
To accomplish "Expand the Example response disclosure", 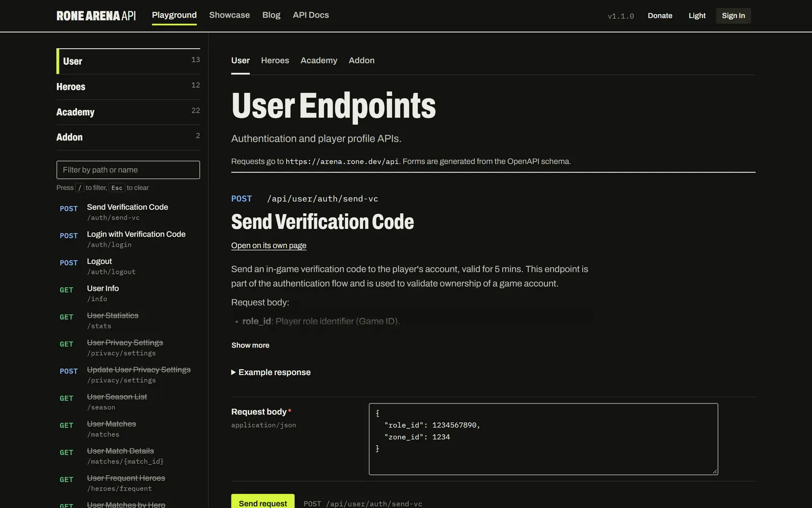I will pos(271,372).
